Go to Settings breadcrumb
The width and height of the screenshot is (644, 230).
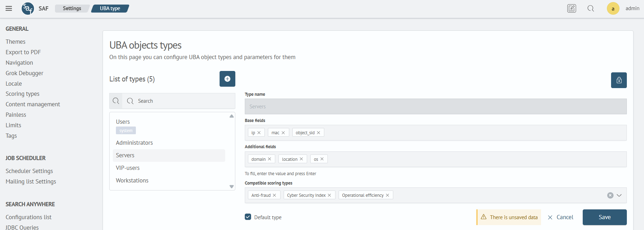pyautogui.click(x=72, y=8)
